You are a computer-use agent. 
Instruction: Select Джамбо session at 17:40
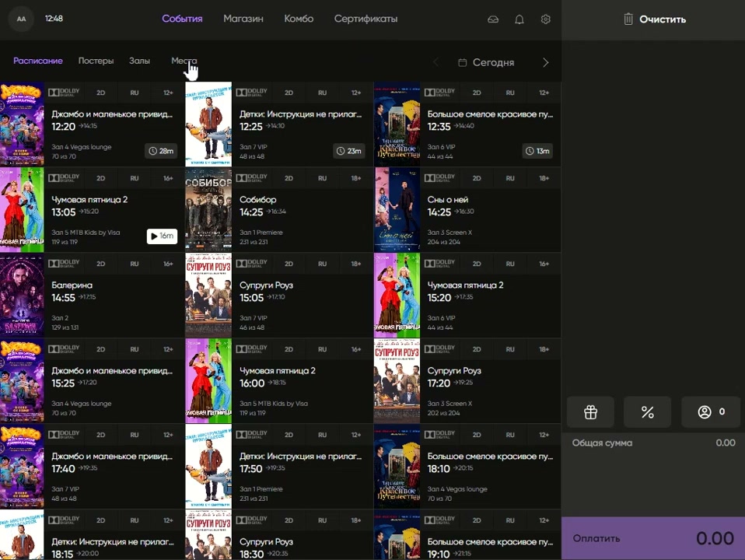93,467
